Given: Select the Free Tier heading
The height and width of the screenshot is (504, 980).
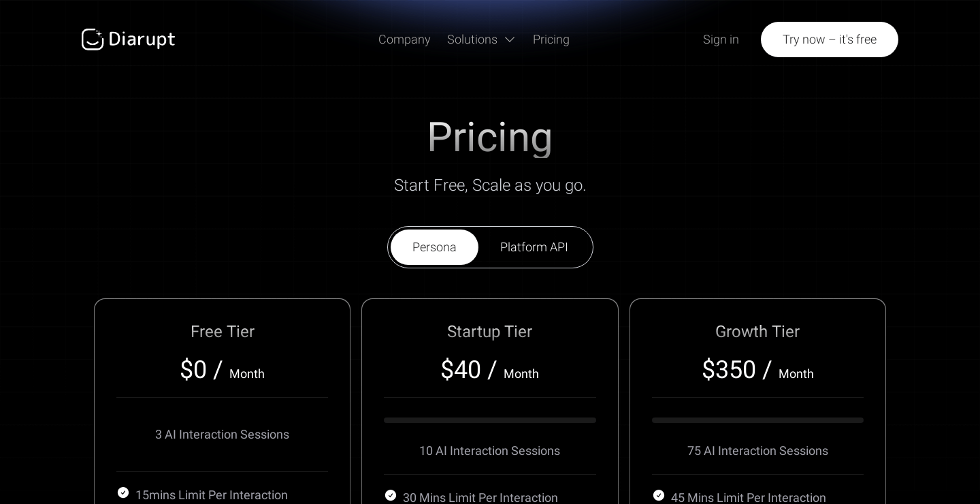Looking at the screenshot, I should (223, 332).
